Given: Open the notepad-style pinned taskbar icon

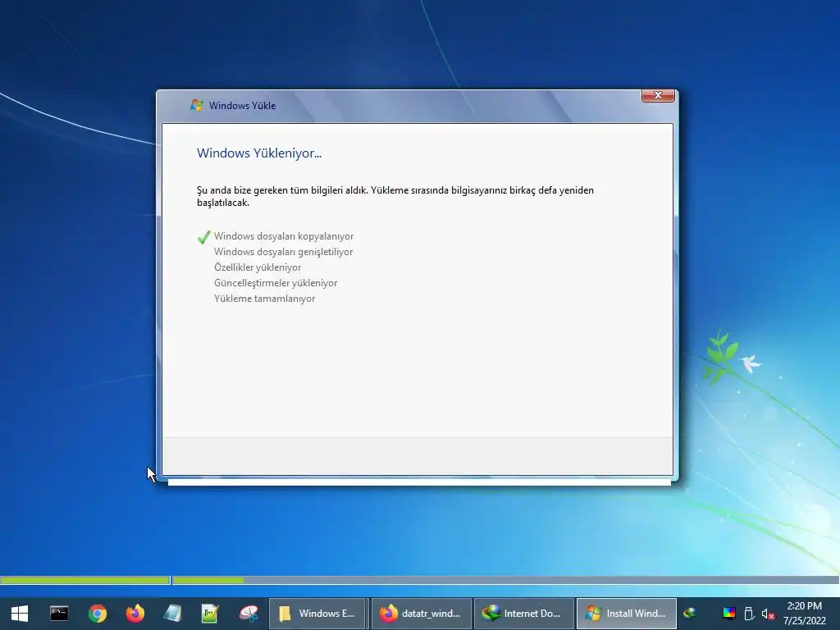Looking at the screenshot, I should point(172,614).
